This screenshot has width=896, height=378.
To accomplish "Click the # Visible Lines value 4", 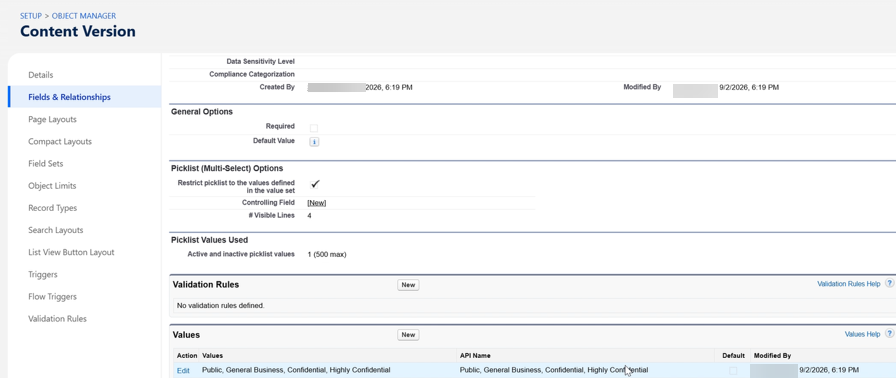I will (x=309, y=216).
